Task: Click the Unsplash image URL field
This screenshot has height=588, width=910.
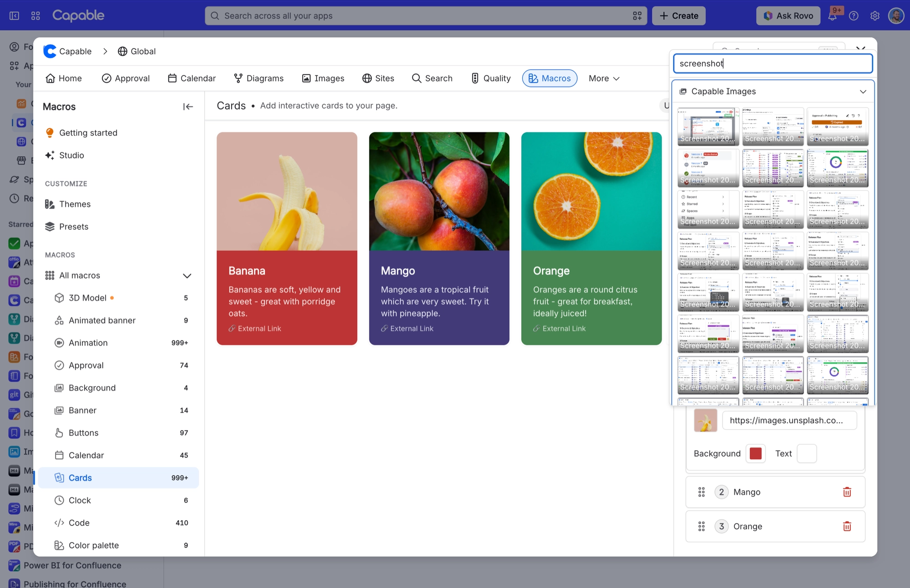Action: click(789, 421)
